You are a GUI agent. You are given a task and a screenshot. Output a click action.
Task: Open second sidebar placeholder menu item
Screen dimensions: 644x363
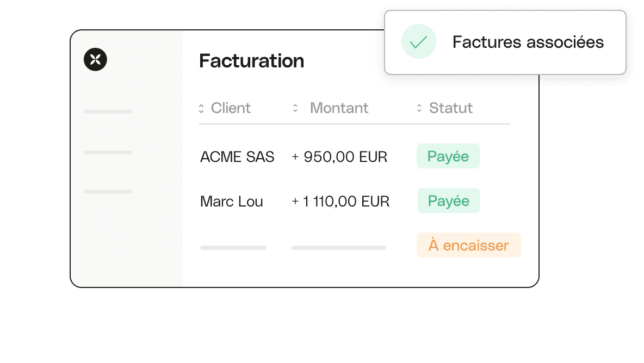pyautogui.click(x=108, y=152)
